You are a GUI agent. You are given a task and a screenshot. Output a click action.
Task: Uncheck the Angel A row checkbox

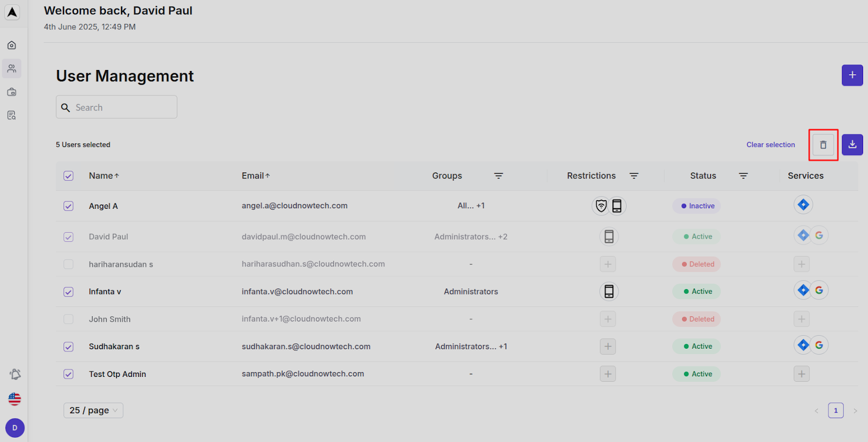[68, 206]
